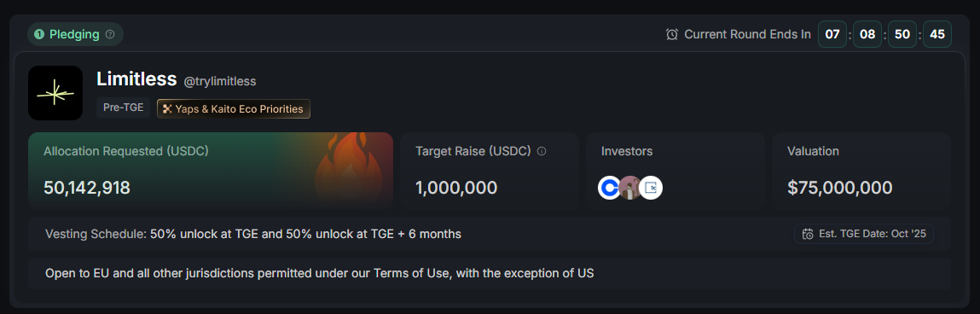Click the Vesting Schedule row
Viewport: 980px width, 314px height.
point(490,234)
